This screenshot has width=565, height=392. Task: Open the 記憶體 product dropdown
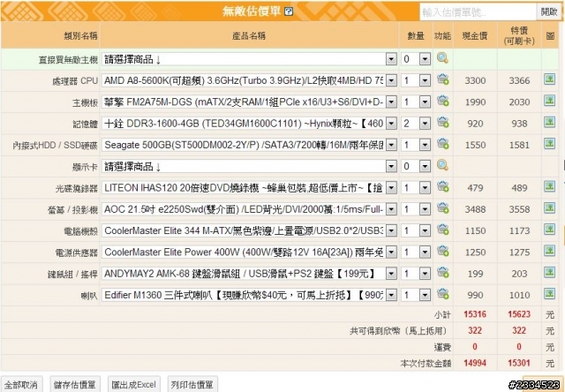tap(249, 124)
